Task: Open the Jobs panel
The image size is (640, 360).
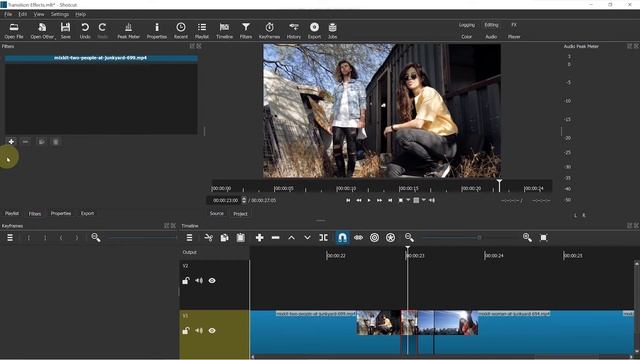Action: [333, 31]
